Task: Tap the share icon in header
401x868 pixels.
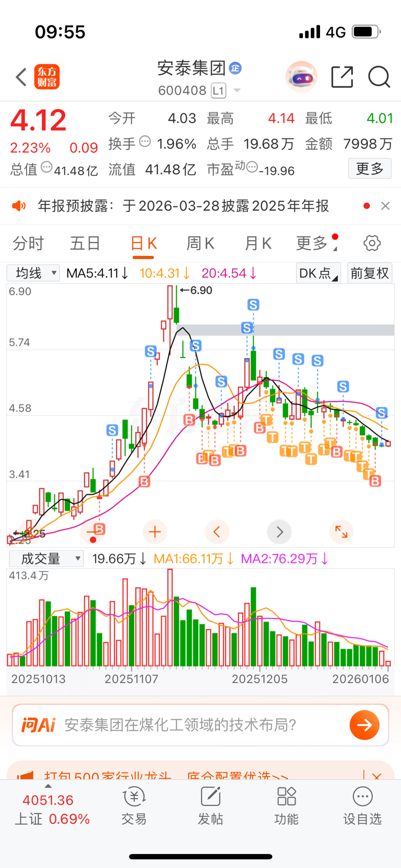Action: (x=343, y=77)
